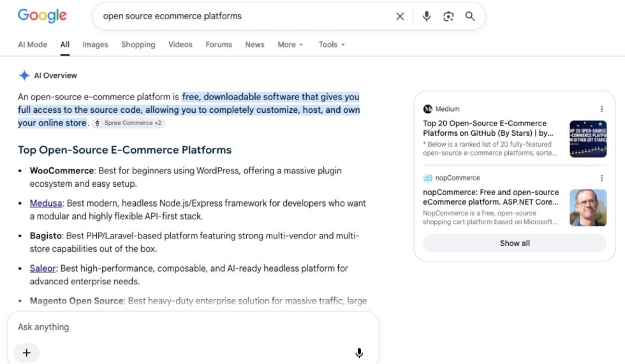Open the News tab

(x=254, y=45)
